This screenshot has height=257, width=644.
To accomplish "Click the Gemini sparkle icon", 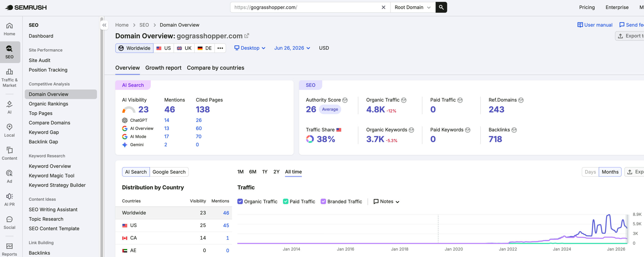I will (x=125, y=145).
